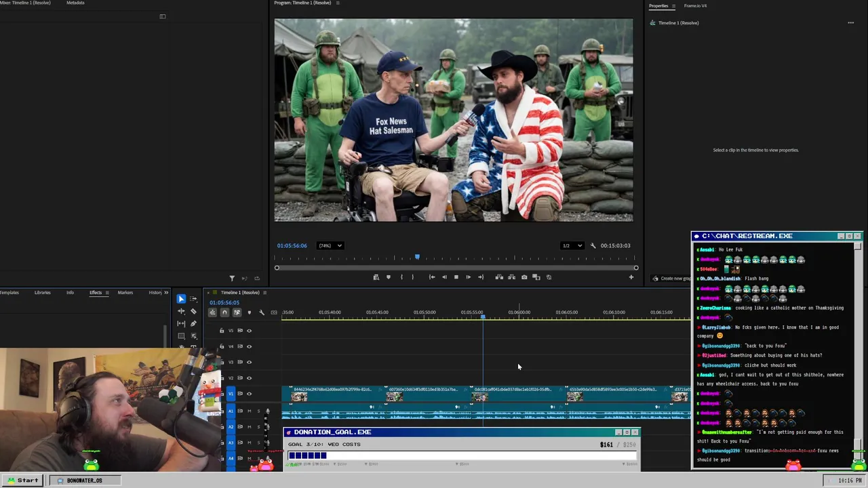Go to In point

[432, 277]
